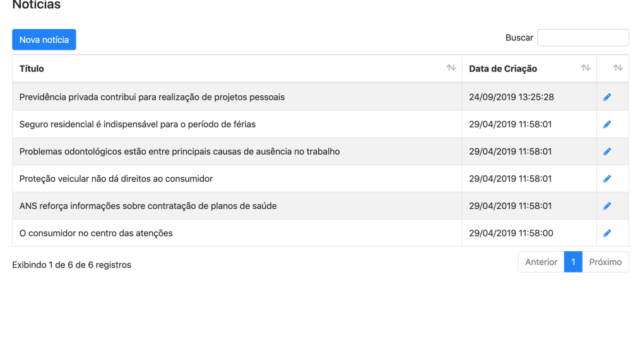This screenshot has width=640, height=364.
Task: Open editor for Proteção veicular entry
Action: (x=607, y=179)
